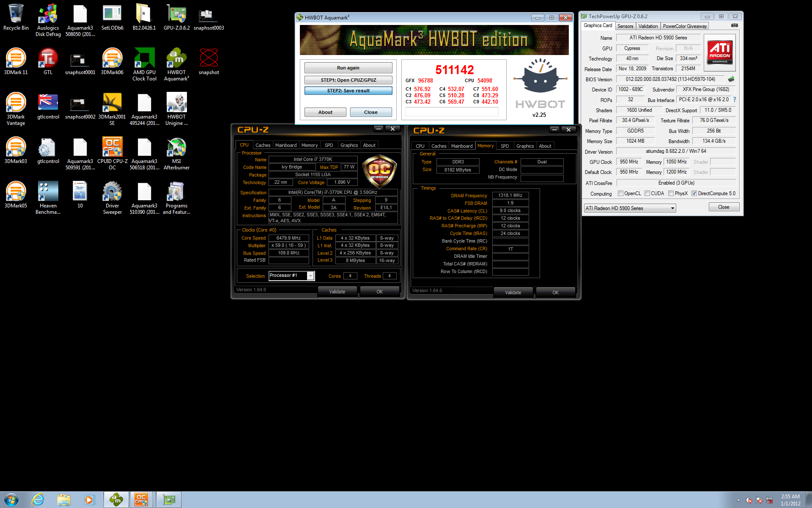Click Close button in GPU-Z window
This screenshot has height=508, width=812.
tap(724, 207)
